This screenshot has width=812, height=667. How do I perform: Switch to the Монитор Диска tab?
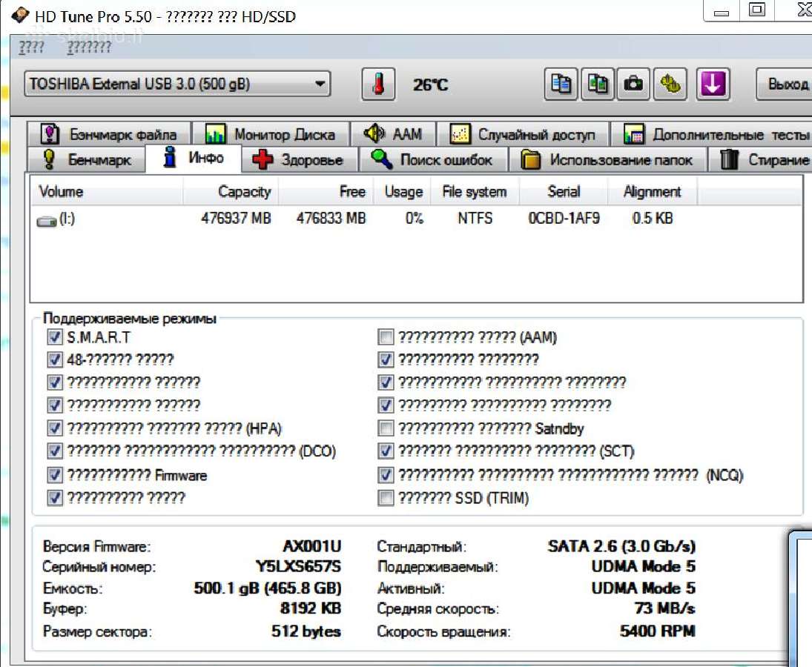click(x=271, y=134)
